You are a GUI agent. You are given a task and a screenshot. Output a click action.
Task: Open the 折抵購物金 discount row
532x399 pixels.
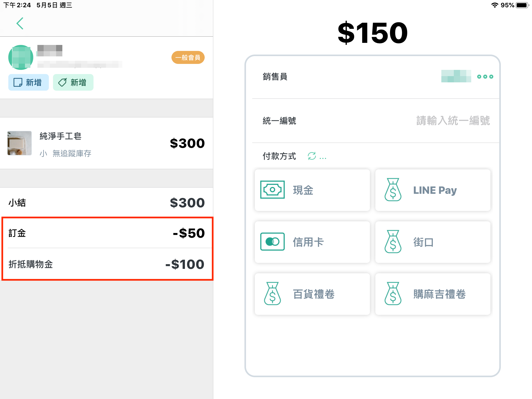(107, 264)
